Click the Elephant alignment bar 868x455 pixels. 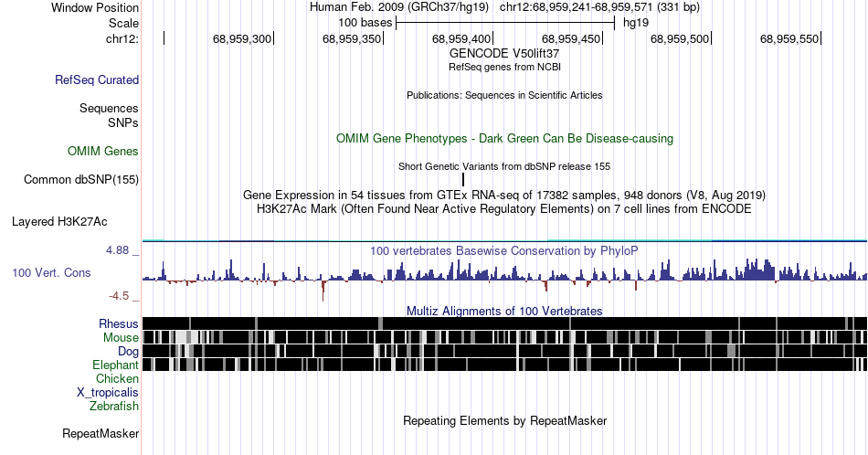pyautogui.click(x=504, y=365)
